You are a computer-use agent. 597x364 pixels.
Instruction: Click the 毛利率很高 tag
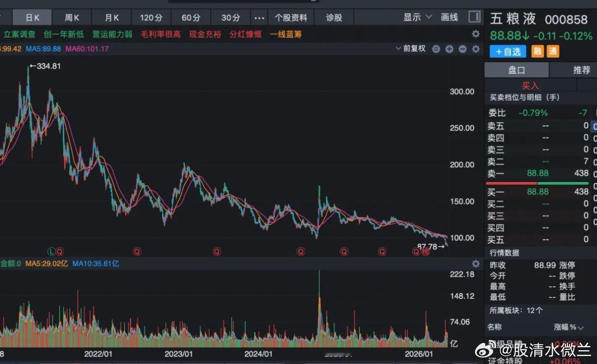pyautogui.click(x=161, y=34)
